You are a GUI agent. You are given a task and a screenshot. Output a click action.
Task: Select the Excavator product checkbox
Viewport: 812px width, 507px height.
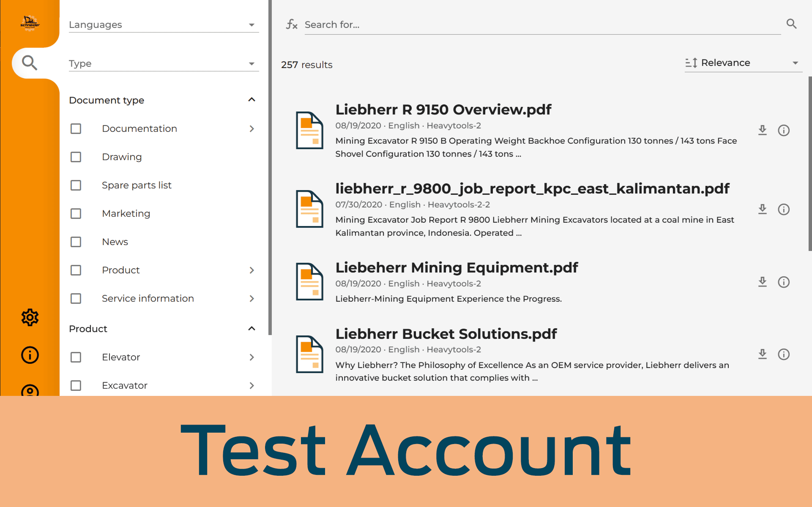(x=77, y=385)
